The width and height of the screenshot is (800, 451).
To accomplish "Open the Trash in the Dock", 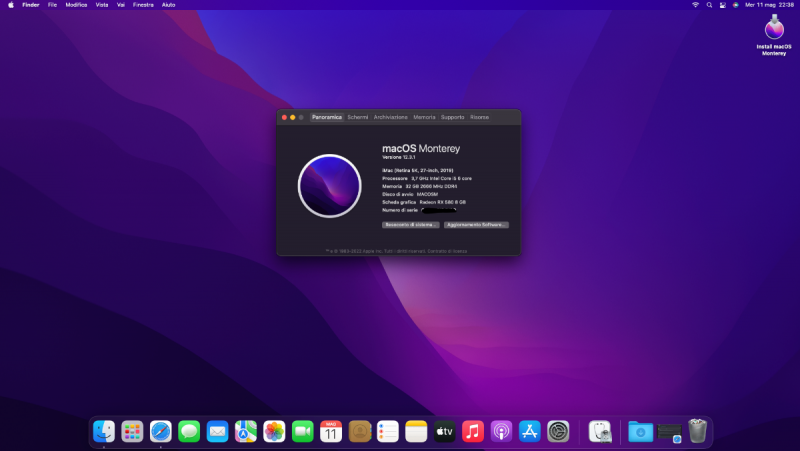I will tap(697, 431).
